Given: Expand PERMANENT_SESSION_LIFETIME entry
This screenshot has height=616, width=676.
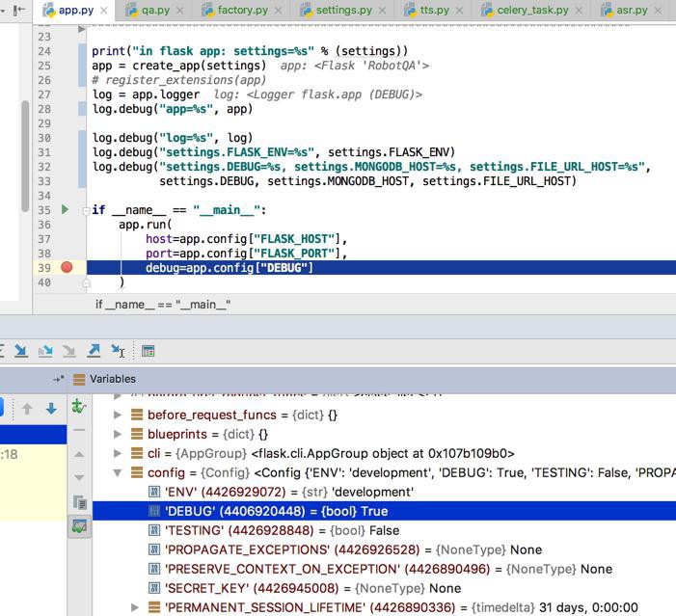Looking at the screenshot, I should pos(135,607).
